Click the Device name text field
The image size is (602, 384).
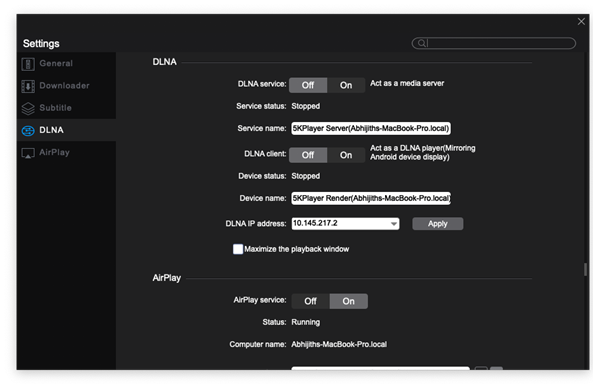[371, 198]
